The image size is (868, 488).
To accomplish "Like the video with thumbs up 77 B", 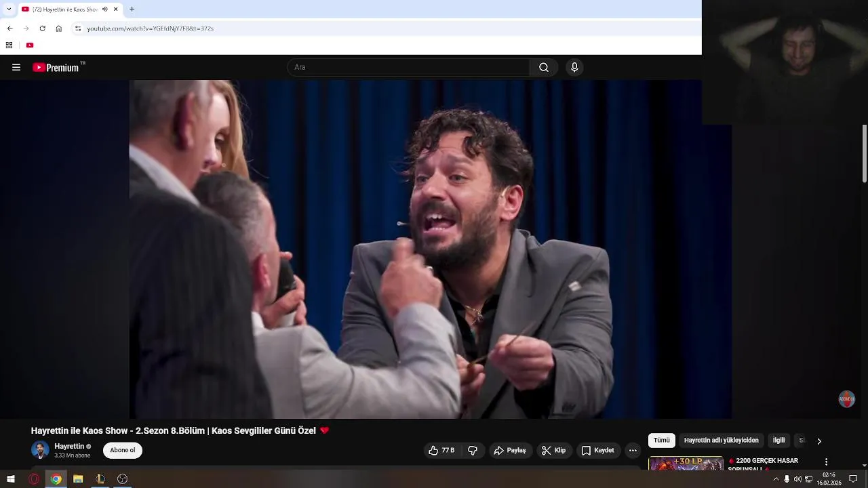I will tap(441, 450).
